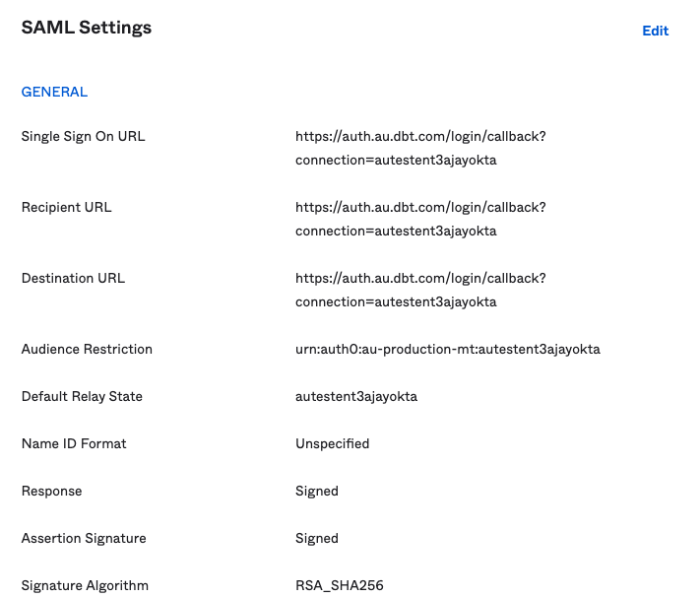Click the Unspecified Name ID Format value
This screenshot has width=700, height=598.
click(332, 443)
